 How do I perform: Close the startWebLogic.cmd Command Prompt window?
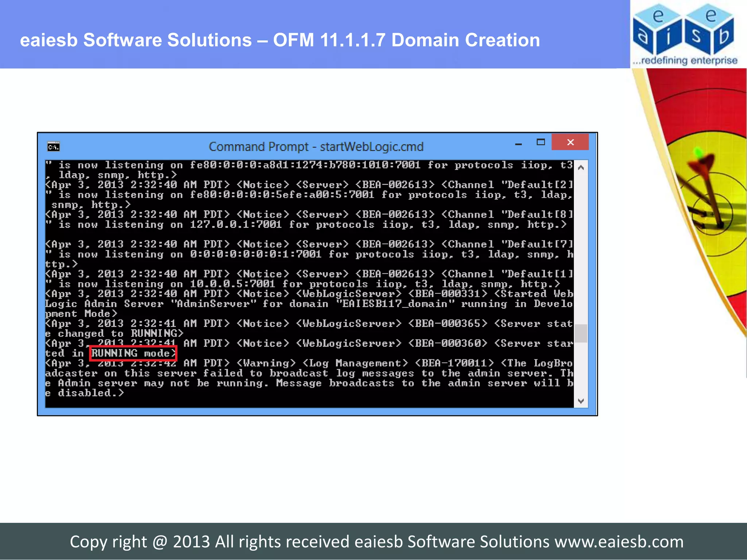pyautogui.click(x=570, y=142)
